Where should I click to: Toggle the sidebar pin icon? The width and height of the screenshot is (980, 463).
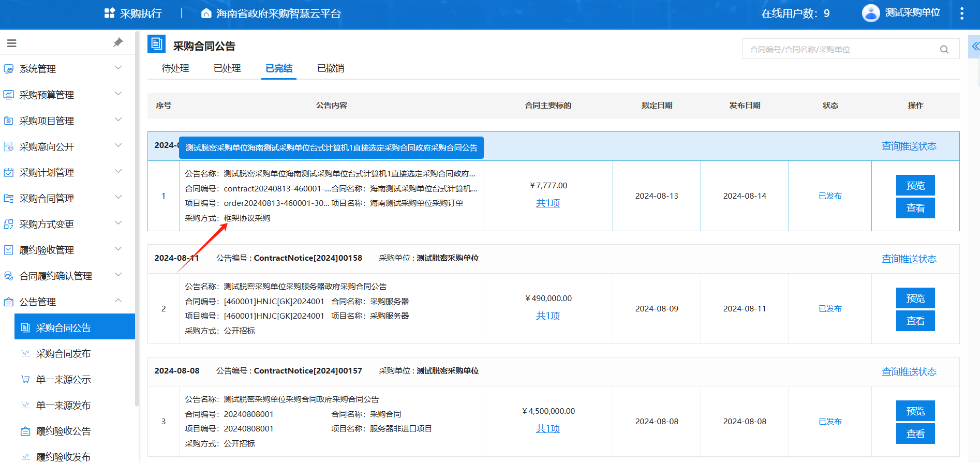pyautogui.click(x=118, y=42)
